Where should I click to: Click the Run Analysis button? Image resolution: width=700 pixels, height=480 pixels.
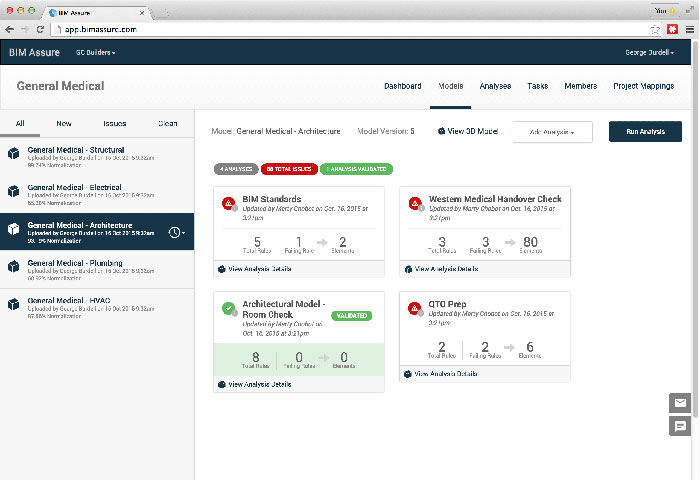(x=645, y=132)
